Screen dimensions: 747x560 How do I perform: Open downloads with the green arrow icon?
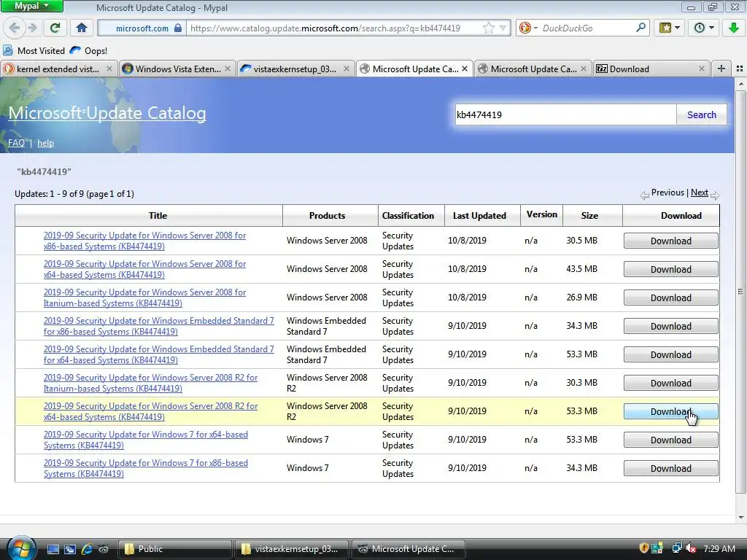(x=734, y=28)
